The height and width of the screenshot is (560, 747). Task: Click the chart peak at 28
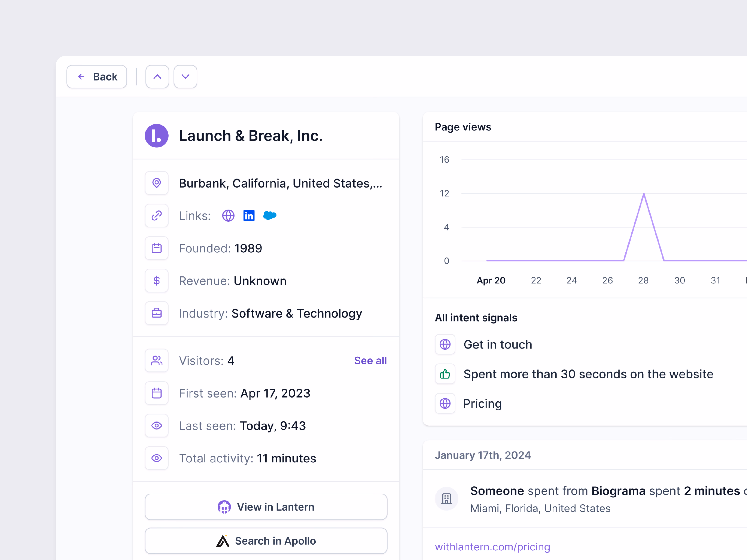[x=644, y=193]
